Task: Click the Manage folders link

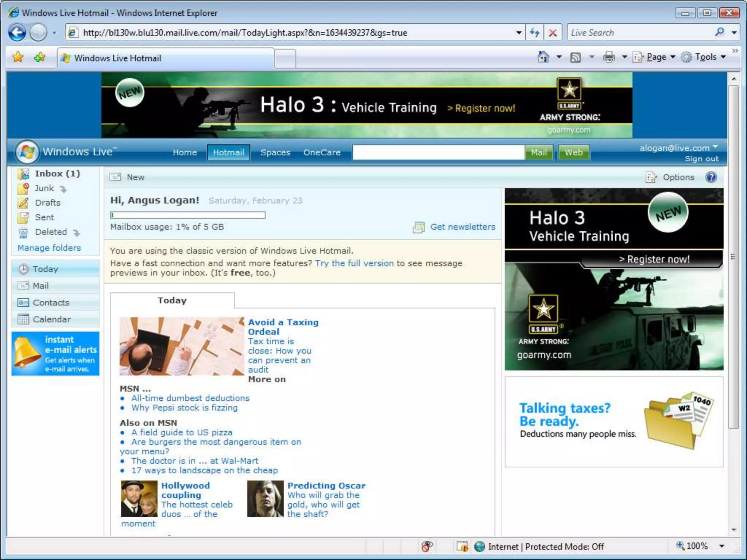Action: tap(49, 248)
